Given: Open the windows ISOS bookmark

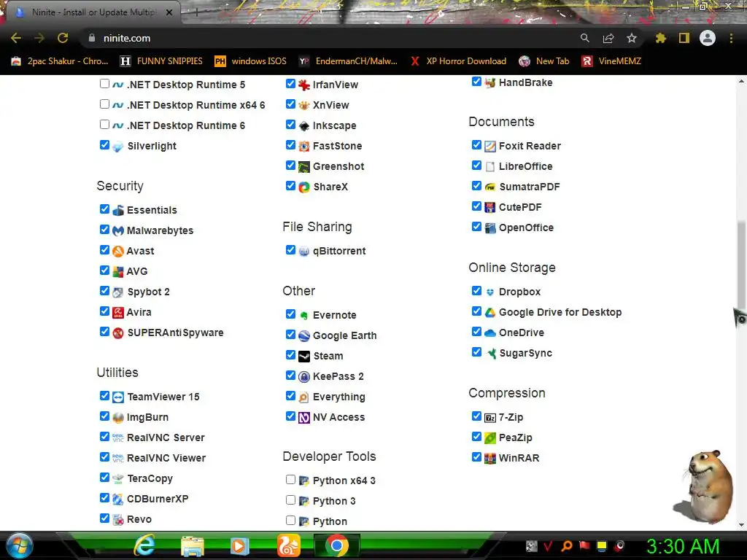Looking at the screenshot, I should (x=251, y=61).
